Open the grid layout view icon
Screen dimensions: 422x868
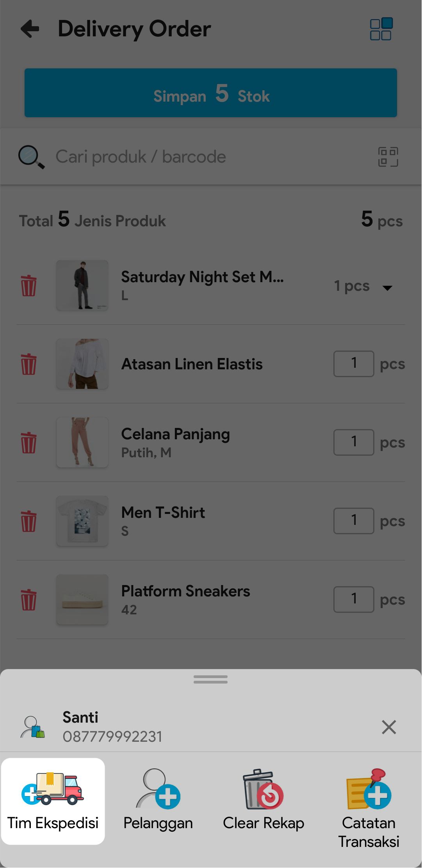[x=381, y=29]
